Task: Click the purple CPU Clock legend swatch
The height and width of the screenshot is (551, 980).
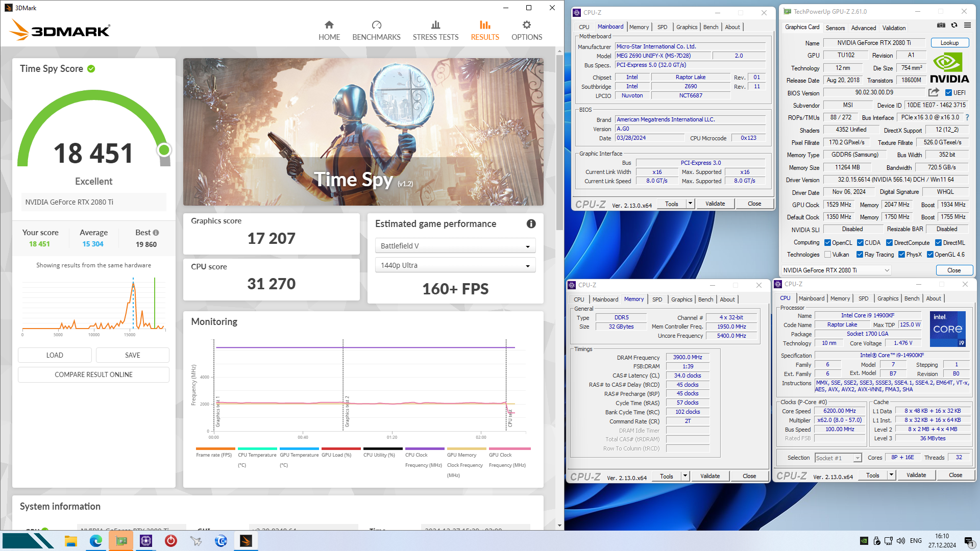Action: point(425,449)
